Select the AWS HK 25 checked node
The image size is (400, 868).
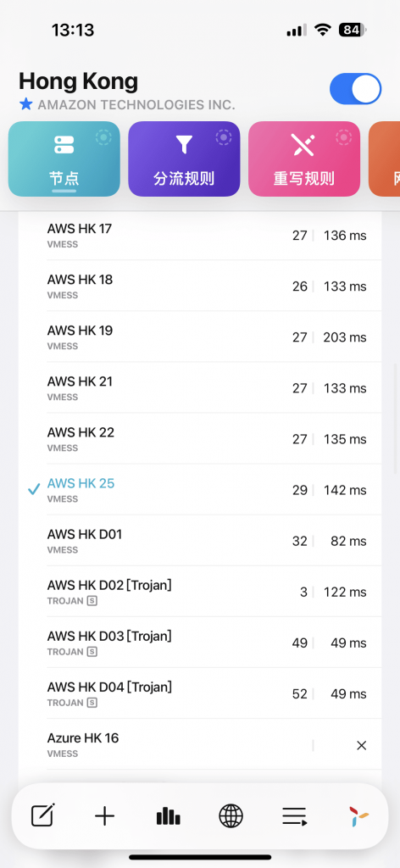[x=200, y=490]
